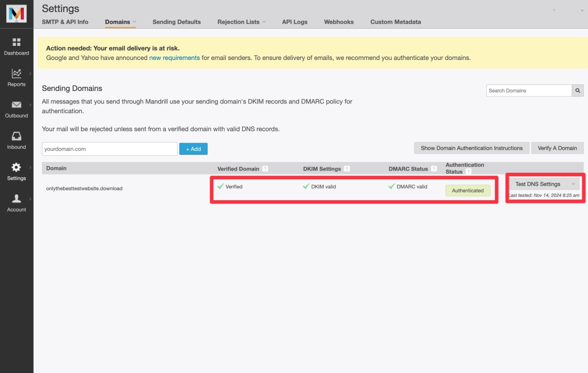Click Show Domain Authentication Instructions
The height and width of the screenshot is (373, 588).
click(472, 148)
